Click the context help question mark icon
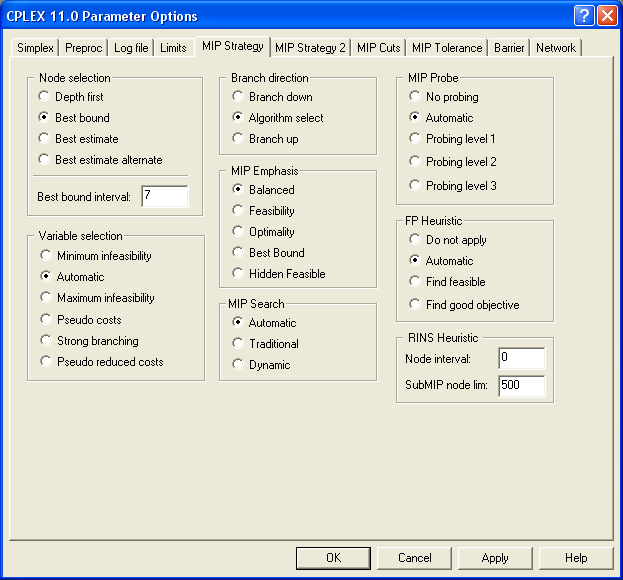 (584, 16)
